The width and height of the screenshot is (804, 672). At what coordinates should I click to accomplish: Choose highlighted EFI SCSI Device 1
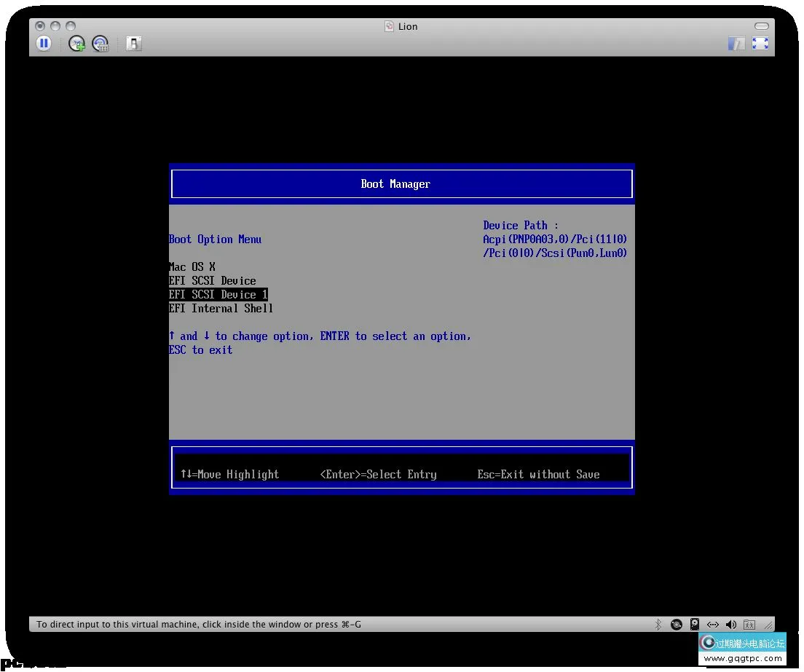click(x=218, y=294)
